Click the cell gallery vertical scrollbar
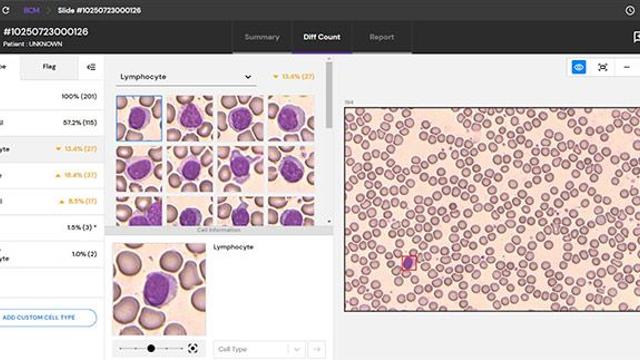 [x=329, y=95]
